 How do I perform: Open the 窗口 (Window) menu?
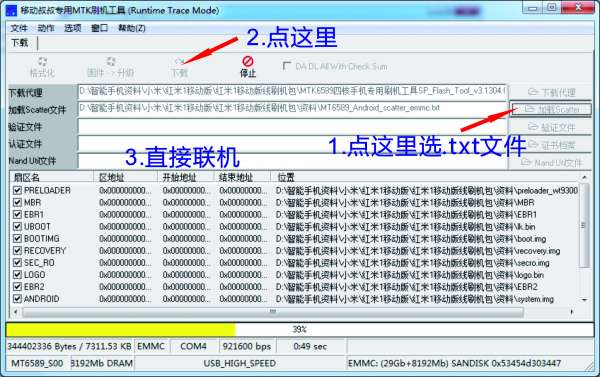tap(99, 28)
